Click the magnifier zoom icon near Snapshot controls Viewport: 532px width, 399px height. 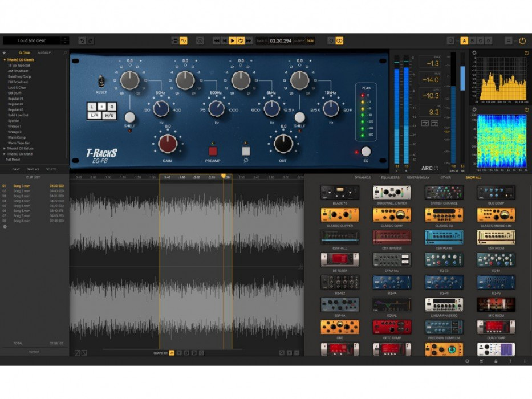pyautogui.click(x=282, y=353)
